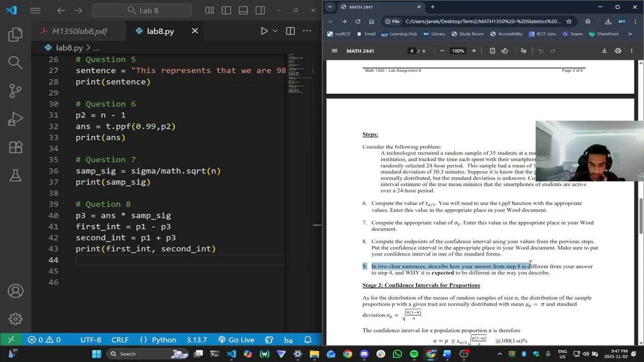The height and width of the screenshot is (362, 644).
Task: Click the 'Lab 8' command center search box
Action: [142, 10]
